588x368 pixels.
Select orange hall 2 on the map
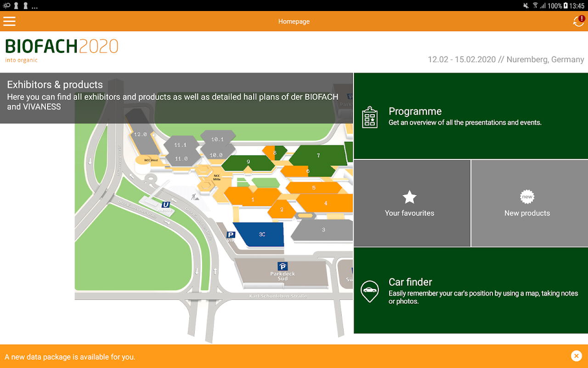point(282,210)
